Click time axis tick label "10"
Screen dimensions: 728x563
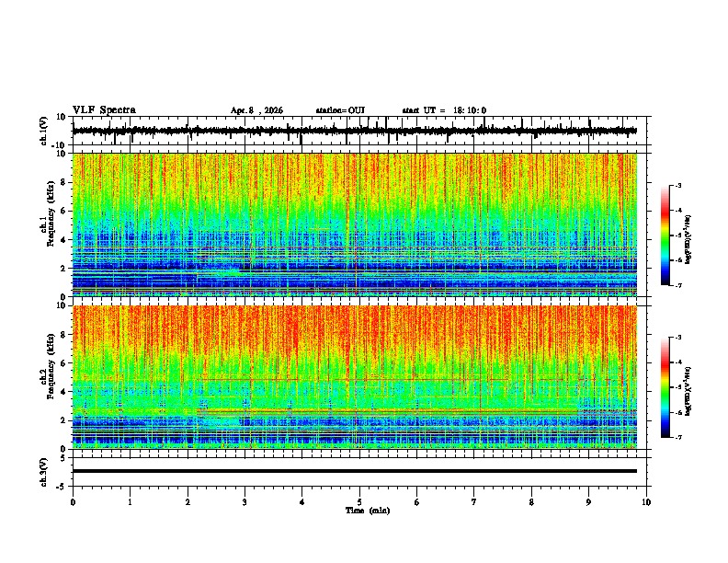646,502
